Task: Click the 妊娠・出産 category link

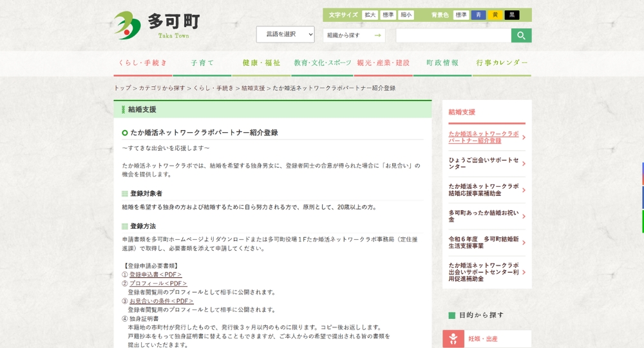Action: click(487, 339)
